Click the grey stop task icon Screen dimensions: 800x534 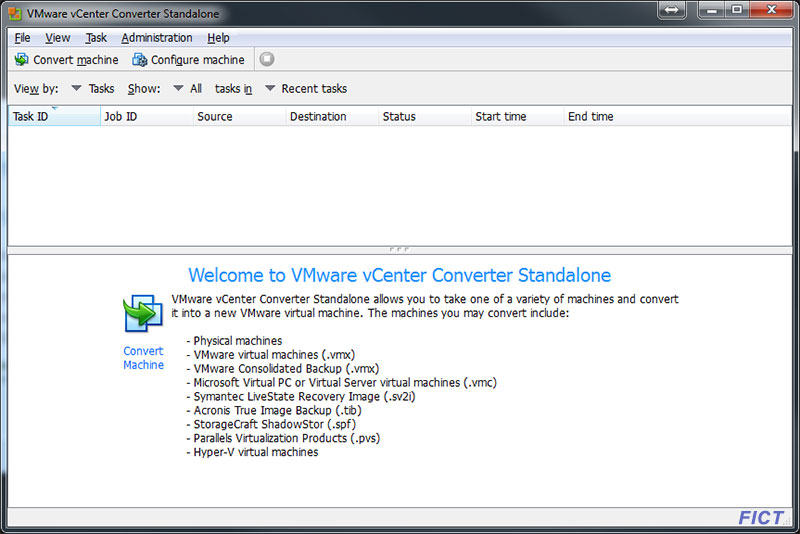267,59
